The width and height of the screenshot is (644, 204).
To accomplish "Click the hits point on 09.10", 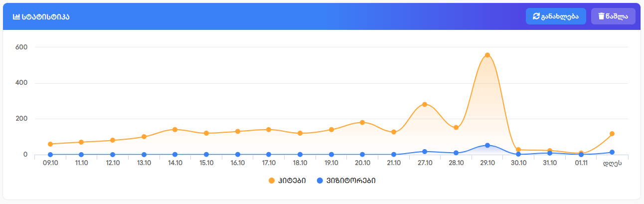I will click(x=50, y=144).
